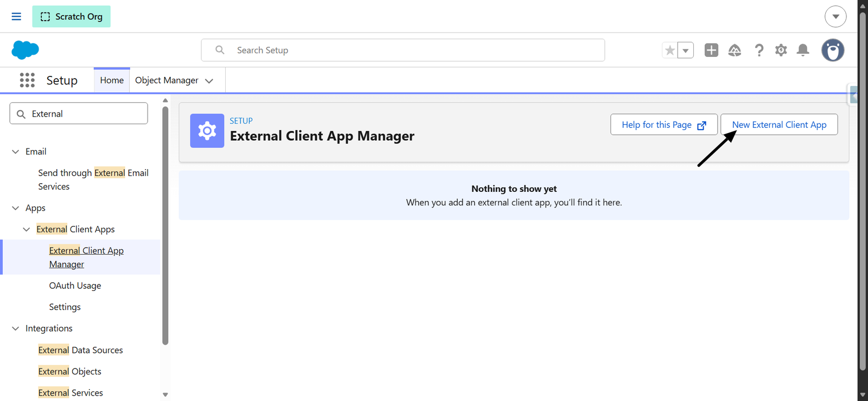The width and height of the screenshot is (868, 401).
Task: Click the External Client App Manager gear icon
Action: (x=207, y=131)
